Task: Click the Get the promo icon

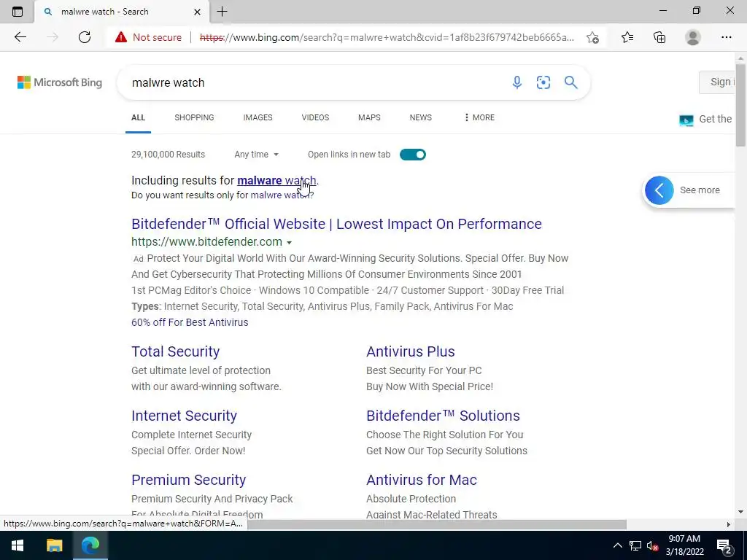Action: tap(686, 120)
